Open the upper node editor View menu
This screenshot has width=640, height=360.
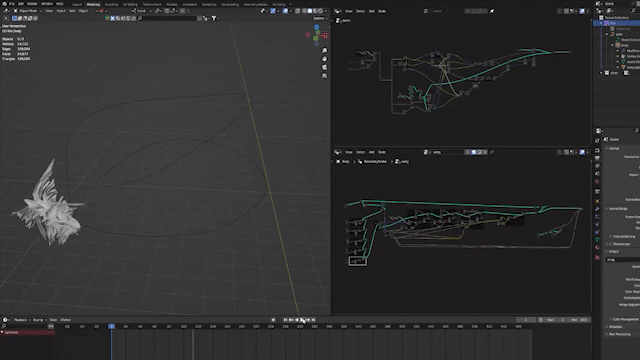click(349, 11)
